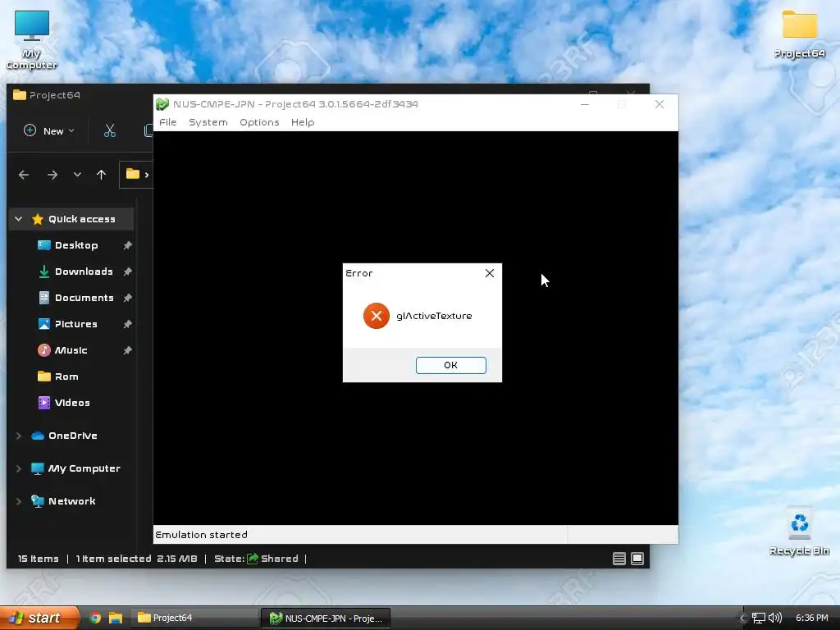Click the Project64 emulator title bar icon
This screenshot has width=840, height=630.
click(162, 104)
